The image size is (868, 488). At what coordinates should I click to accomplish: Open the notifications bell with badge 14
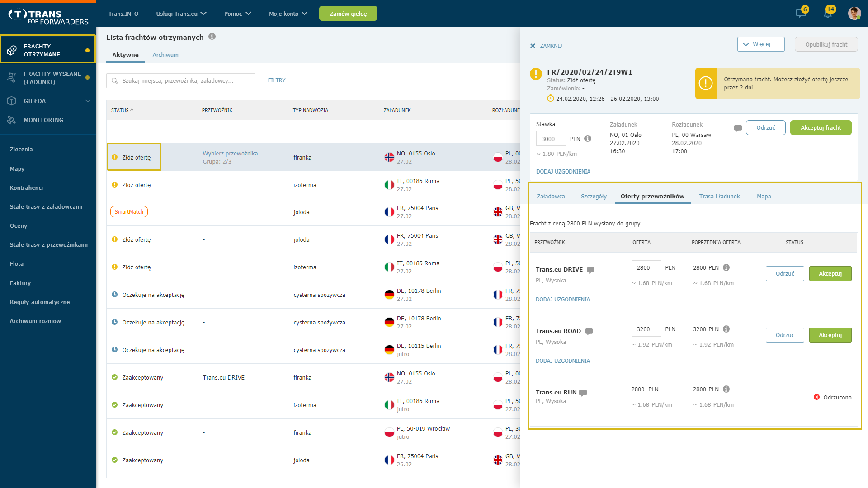pos(828,13)
